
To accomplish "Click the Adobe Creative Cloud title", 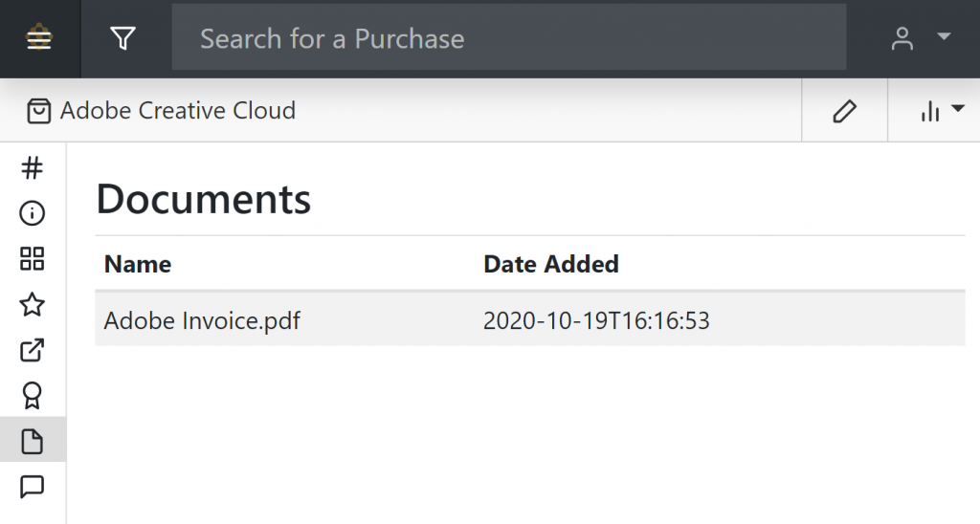I will [177, 111].
